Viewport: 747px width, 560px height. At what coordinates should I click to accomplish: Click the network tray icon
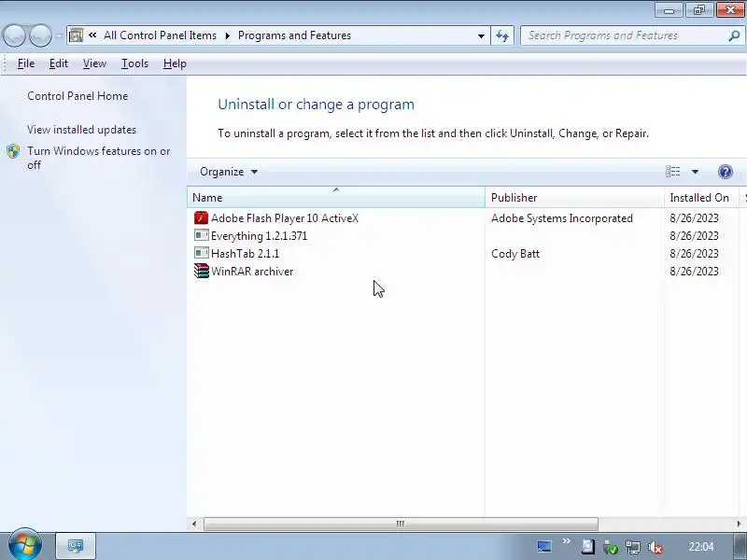(633, 547)
